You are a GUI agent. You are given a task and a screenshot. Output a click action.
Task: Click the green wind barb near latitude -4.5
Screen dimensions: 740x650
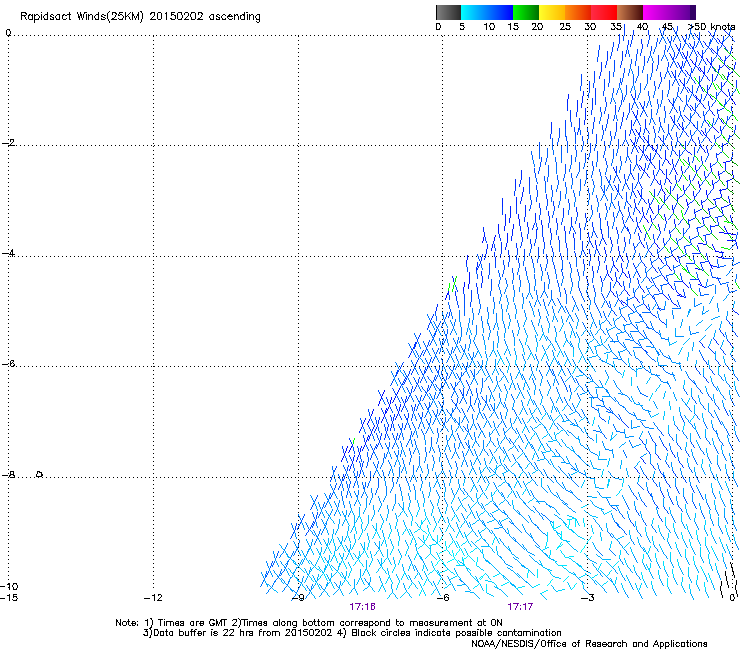click(453, 284)
